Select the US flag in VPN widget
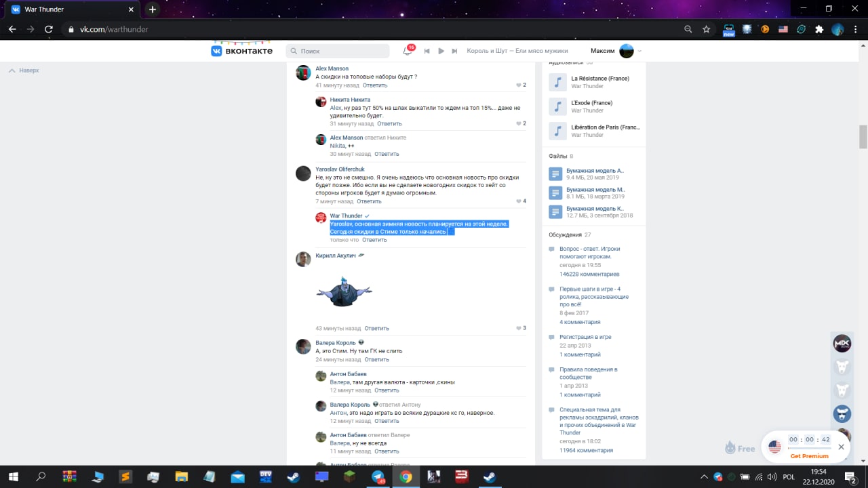868x488 pixels. (x=775, y=447)
